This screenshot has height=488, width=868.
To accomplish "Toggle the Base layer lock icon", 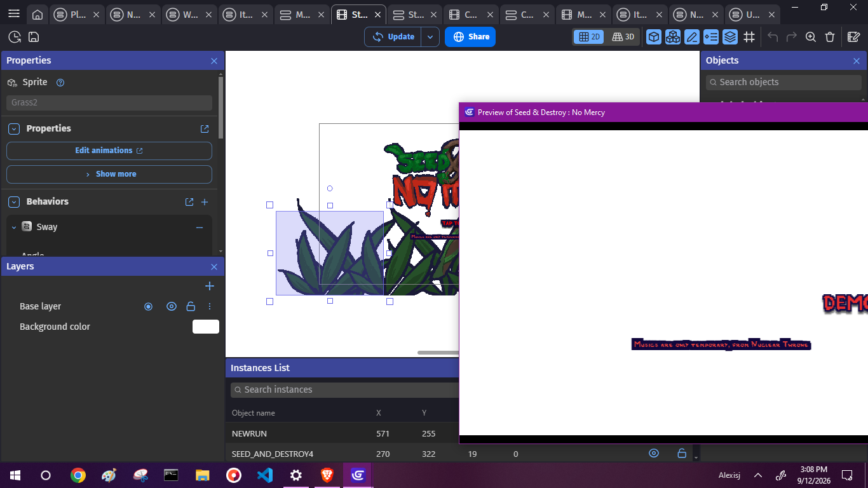I will tap(190, 306).
